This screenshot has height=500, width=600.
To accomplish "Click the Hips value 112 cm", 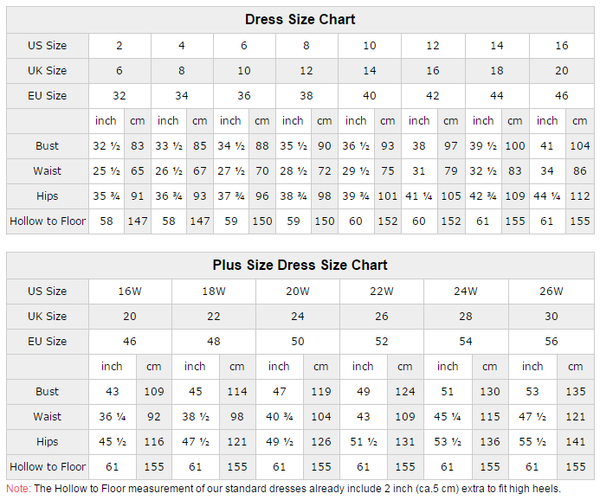I will (x=580, y=196).
